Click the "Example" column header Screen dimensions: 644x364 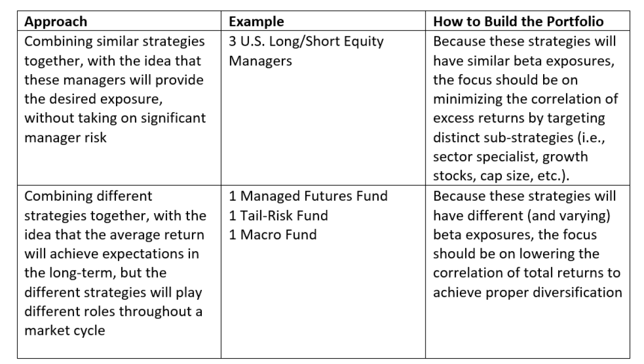[x=257, y=22]
